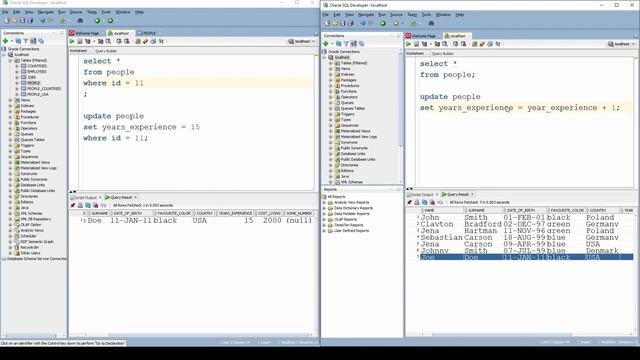640x360 pixels.
Task: Click the binoculars icon in right main toolbar
Action: pyautogui.click(x=431, y=23)
